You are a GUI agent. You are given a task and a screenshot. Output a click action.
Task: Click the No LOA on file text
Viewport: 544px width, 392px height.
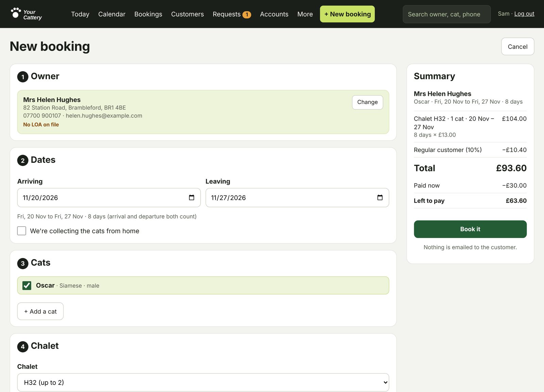tap(41, 124)
